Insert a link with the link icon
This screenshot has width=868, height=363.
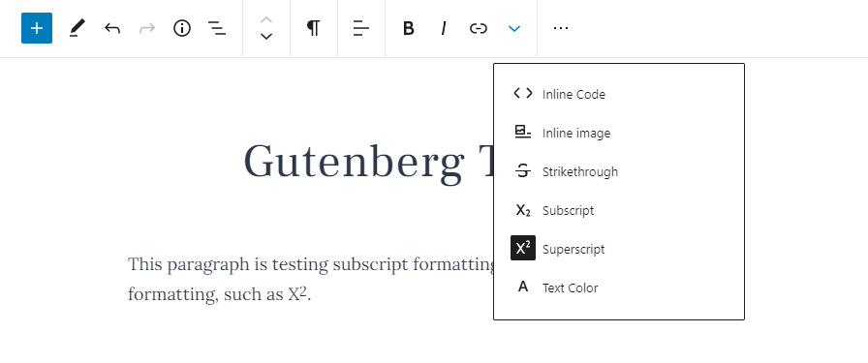[479, 28]
